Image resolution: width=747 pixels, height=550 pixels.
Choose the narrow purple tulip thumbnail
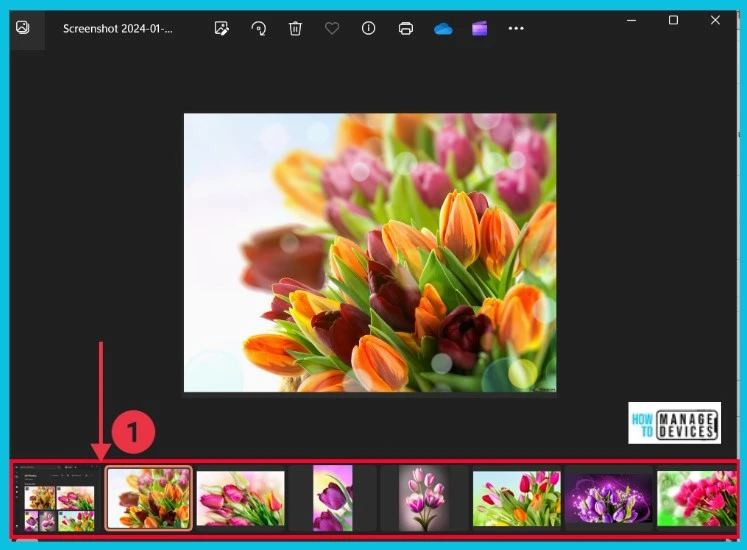(333, 498)
